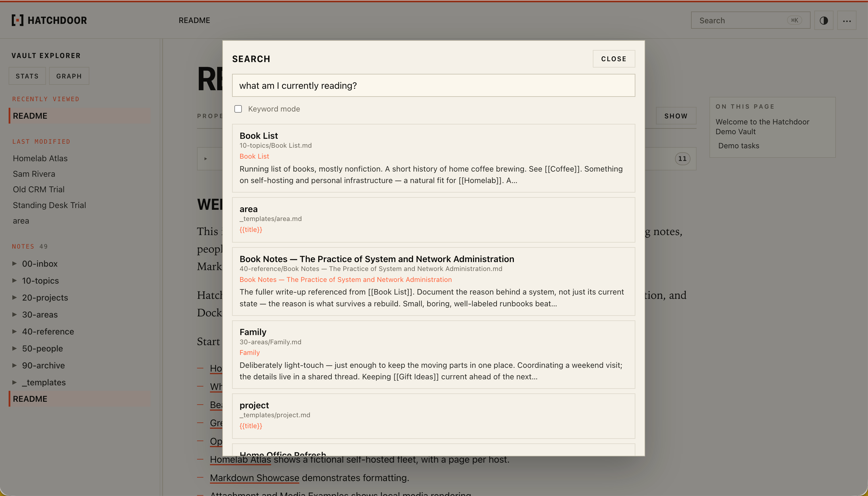
Task: Expand the 90-archive folder
Action: pyautogui.click(x=14, y=365)
